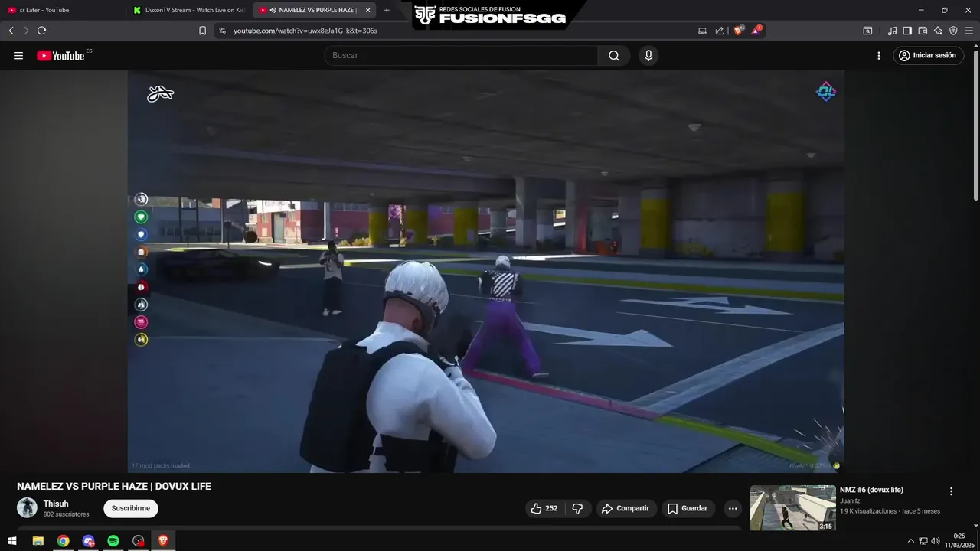Open Discord from the taskbar

[x=88, y=541]
